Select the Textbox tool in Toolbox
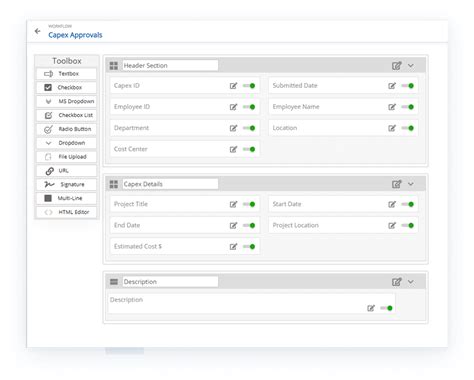This screenshot has width=474, height=380. point(66,74)
